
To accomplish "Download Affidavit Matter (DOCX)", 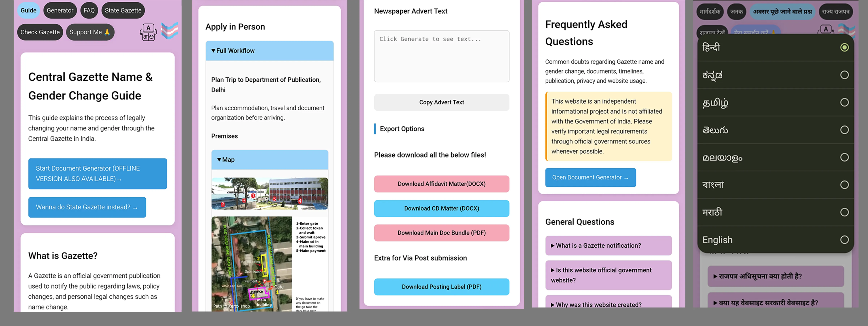I will (441, 184).
